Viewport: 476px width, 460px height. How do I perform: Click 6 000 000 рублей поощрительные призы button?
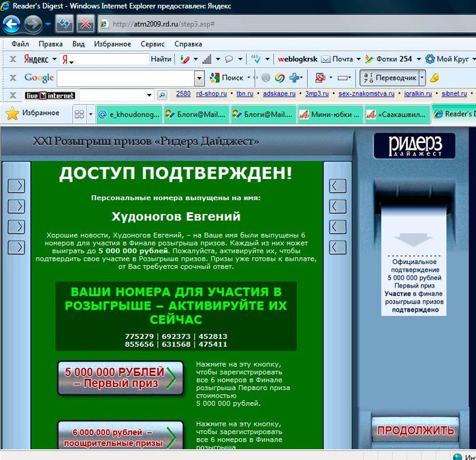pyautogui.click(x=121, y=436)
